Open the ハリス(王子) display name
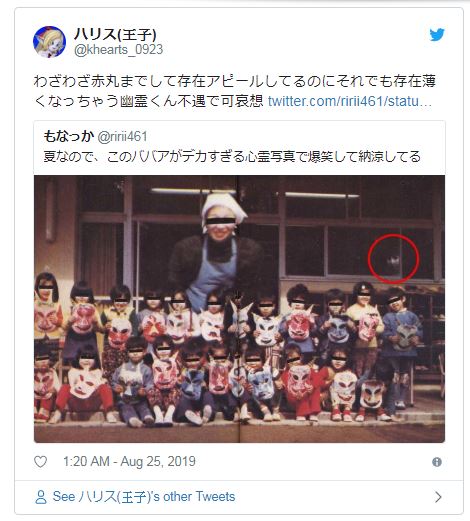The width and height of the screenshot is (470, 521). click(x=115, y=34)
